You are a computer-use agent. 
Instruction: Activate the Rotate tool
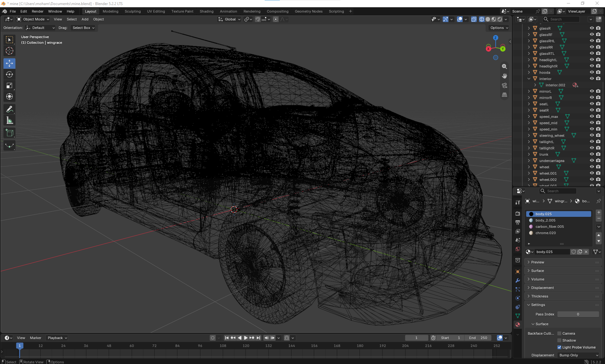pyautogui.click(x=9, y=74)
